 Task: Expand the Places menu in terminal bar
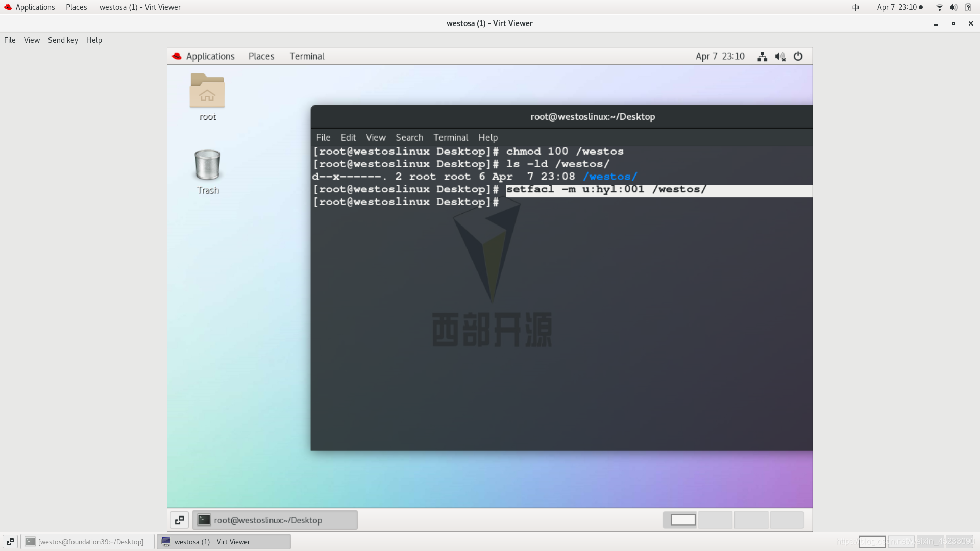[261, 56]
